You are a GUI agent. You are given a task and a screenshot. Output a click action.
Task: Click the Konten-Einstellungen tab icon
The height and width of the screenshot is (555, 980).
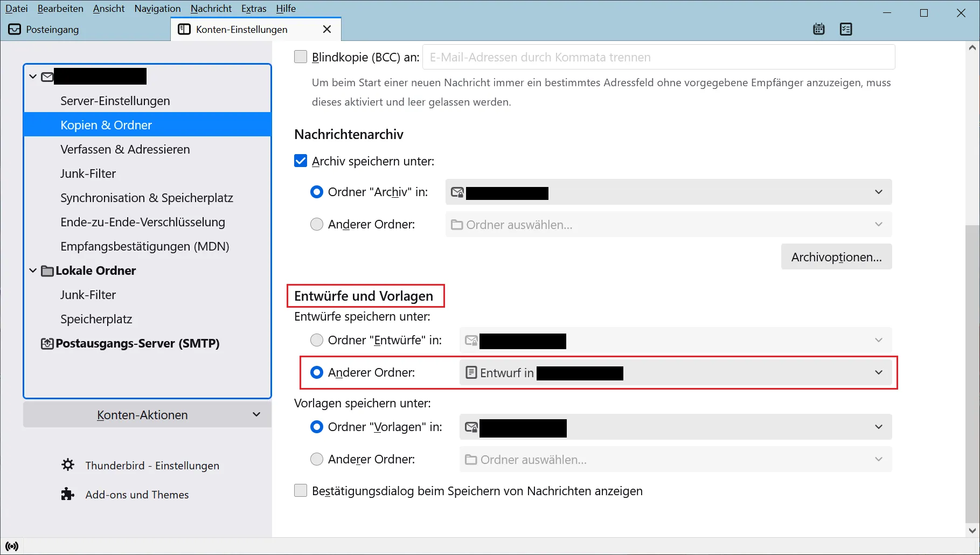(184, 29)
